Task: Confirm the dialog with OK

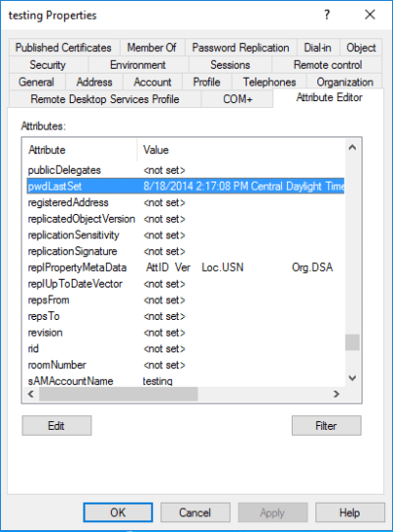Action: pos(118,512)
